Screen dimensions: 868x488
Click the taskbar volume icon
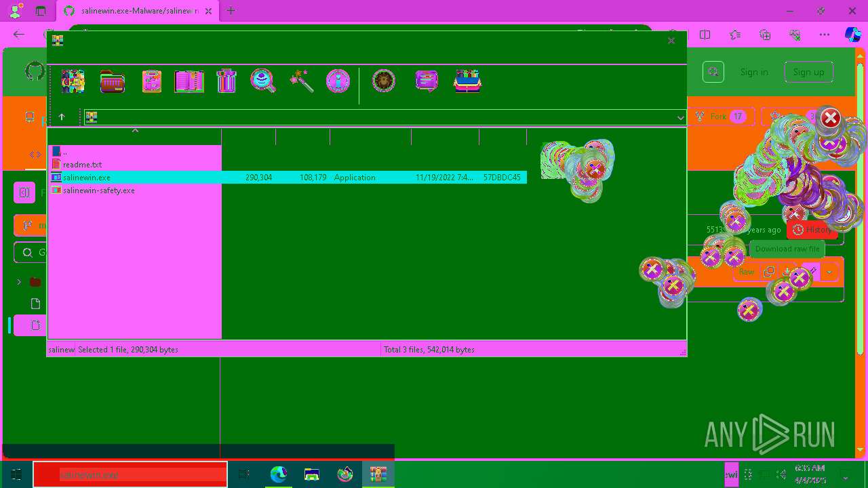[x=782, y=475]
